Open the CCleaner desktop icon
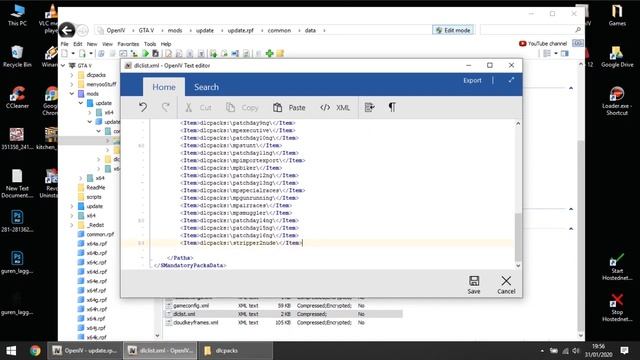This screenshot has height=360, width=640. (x=17, y=97)
